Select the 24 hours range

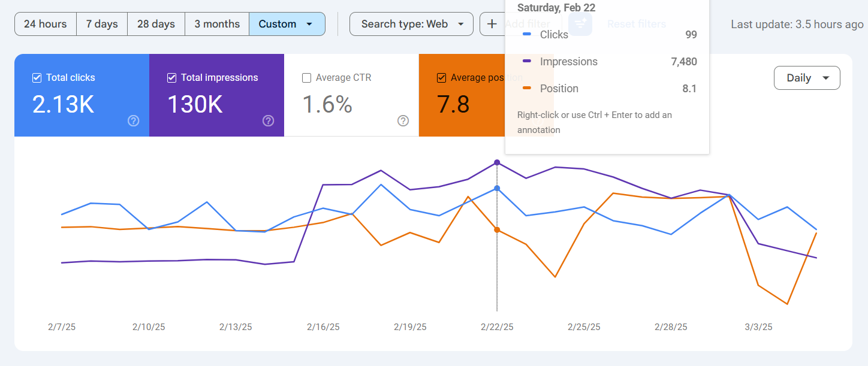coord(46,24)
